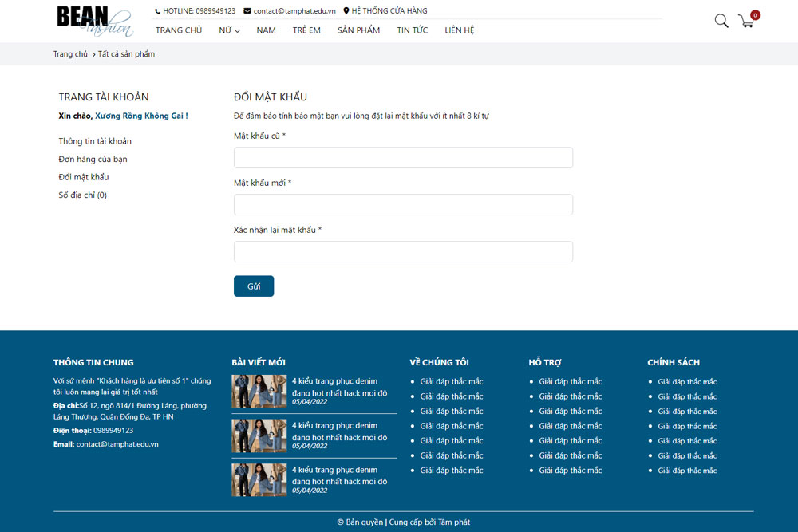Open first denim article thumbnail in footer

[x=259, y=392]
